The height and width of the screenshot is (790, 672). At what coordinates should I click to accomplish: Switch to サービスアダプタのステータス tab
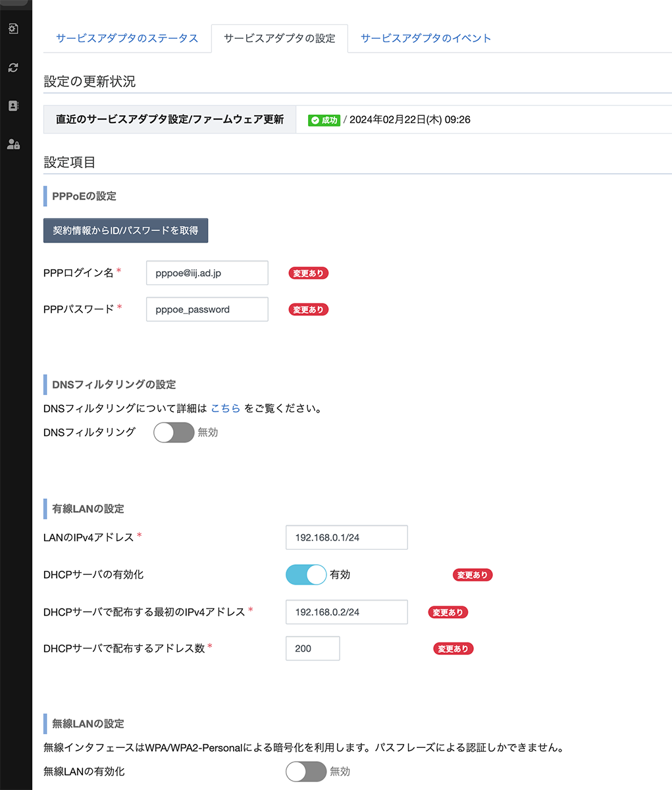point(127,38)
